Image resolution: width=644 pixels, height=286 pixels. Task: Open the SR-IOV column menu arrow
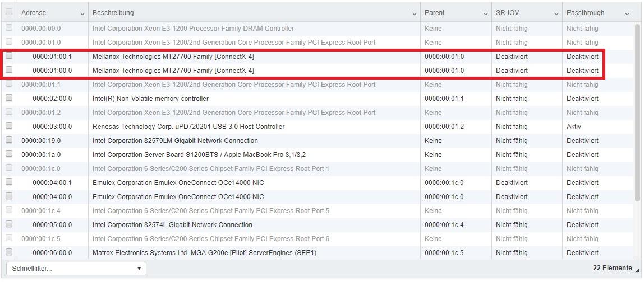556,13
